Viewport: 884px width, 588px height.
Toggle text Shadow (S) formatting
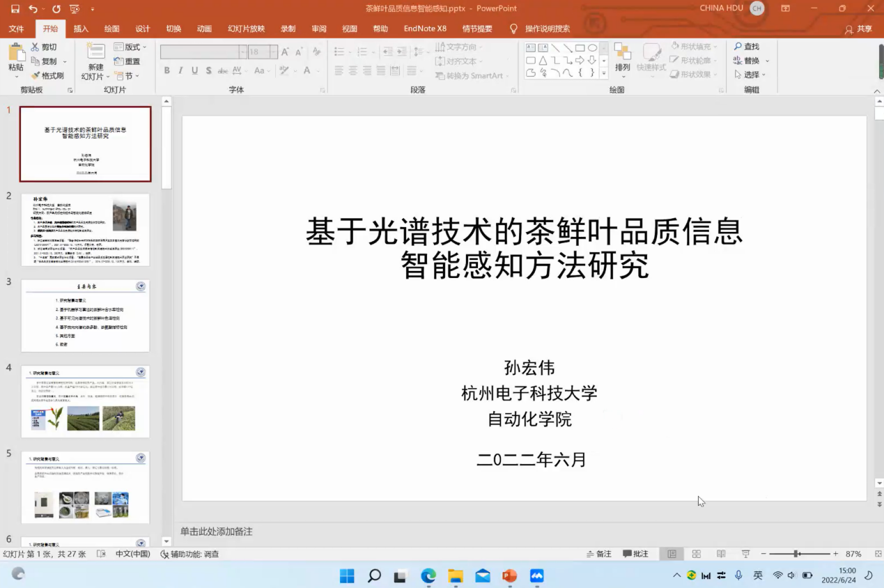[x=209, y=70]
